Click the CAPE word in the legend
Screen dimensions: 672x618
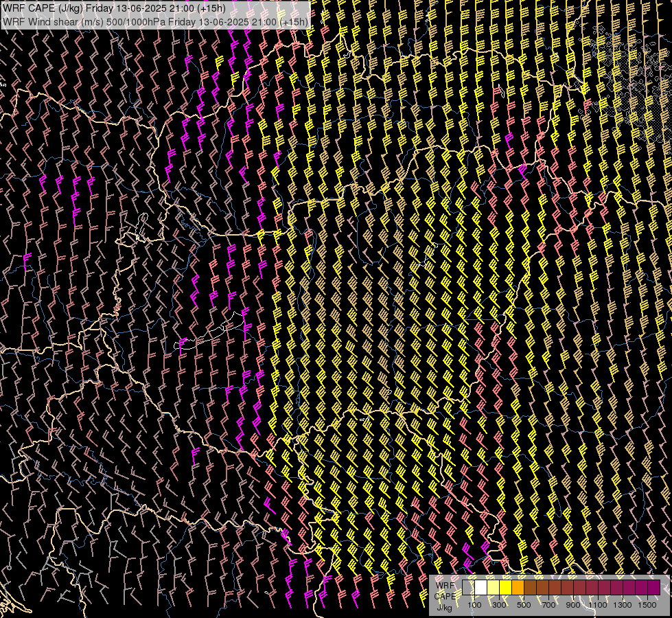(445, 597)
